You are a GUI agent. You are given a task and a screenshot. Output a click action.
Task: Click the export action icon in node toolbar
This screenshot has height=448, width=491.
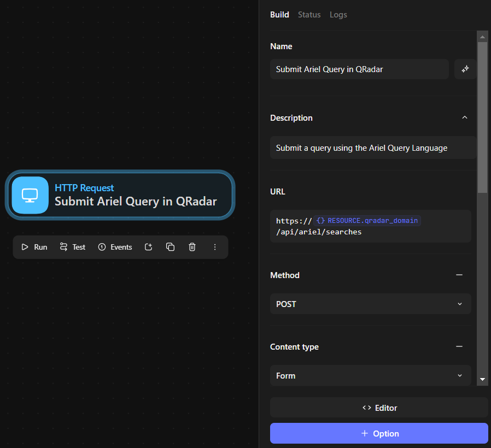148,247
